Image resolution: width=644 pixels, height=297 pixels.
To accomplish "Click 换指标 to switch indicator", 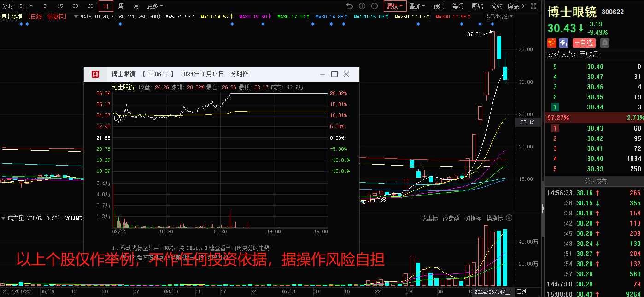I will click(x=494, y=218).
